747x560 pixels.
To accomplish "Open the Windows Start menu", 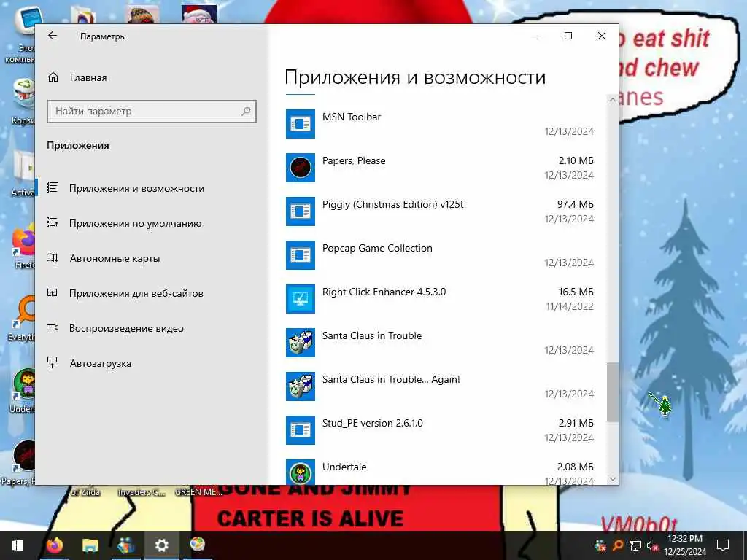I will (18, 545).
